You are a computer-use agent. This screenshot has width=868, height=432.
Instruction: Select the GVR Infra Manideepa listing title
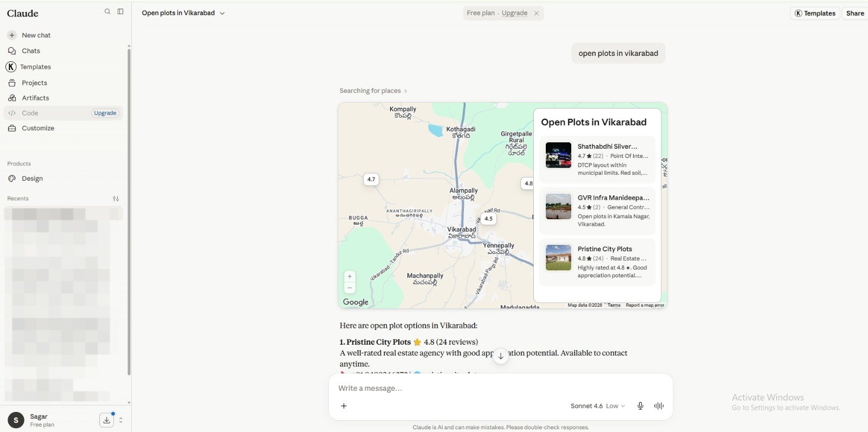click(614, 198)
